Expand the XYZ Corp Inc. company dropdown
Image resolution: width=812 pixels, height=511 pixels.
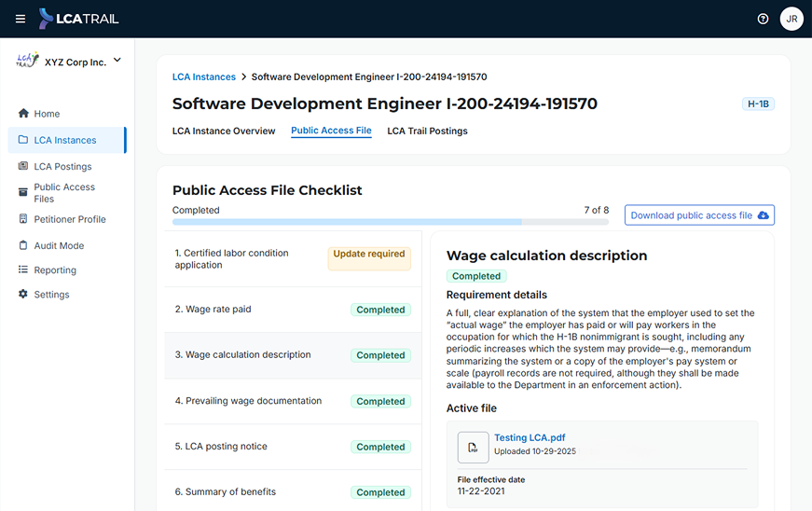[x=117, y=60]
